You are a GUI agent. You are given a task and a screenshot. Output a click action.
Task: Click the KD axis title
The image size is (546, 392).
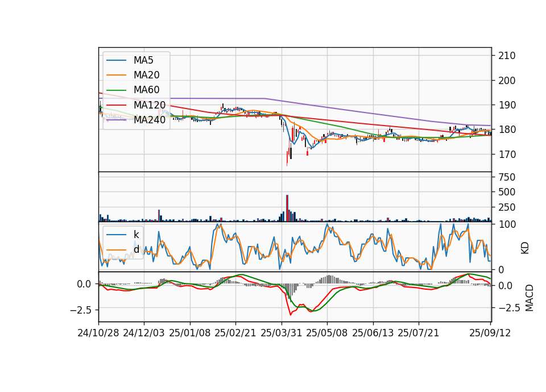coord(525,248)
